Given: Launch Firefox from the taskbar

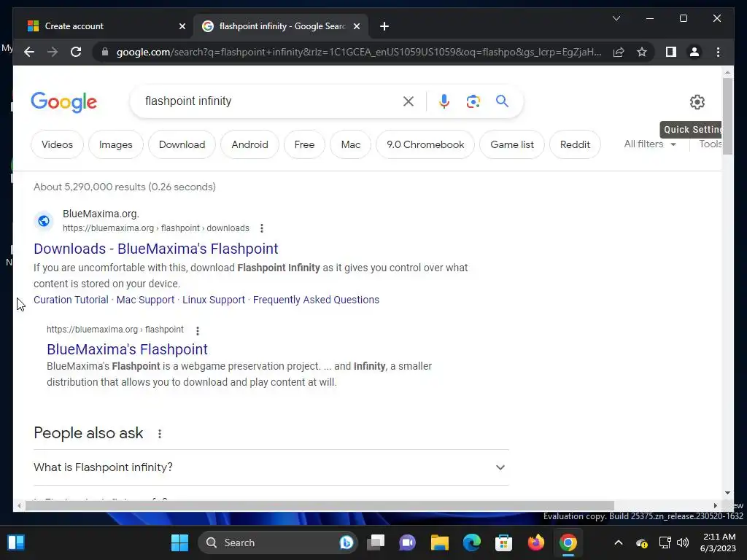Looking at the screenshot, I should click(536, 542).
